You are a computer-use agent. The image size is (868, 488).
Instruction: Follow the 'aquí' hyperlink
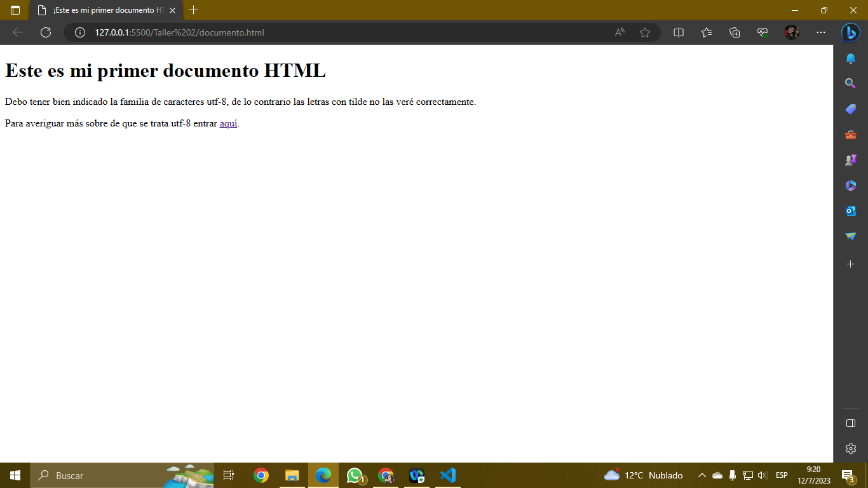coord(228,124)
